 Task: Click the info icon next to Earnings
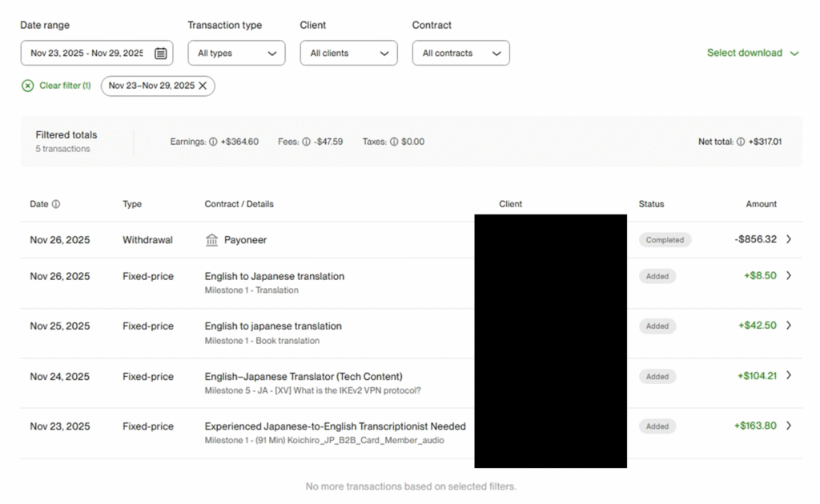coord(213,142)
